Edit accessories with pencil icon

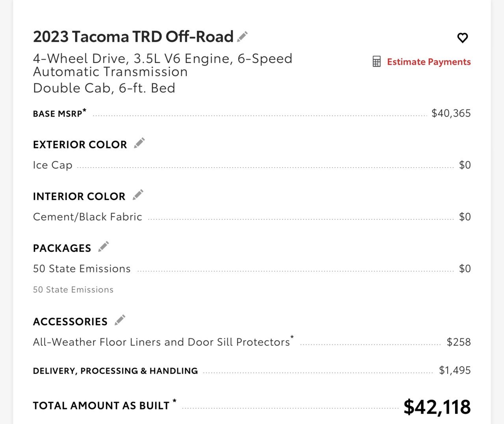click(120, 320)
